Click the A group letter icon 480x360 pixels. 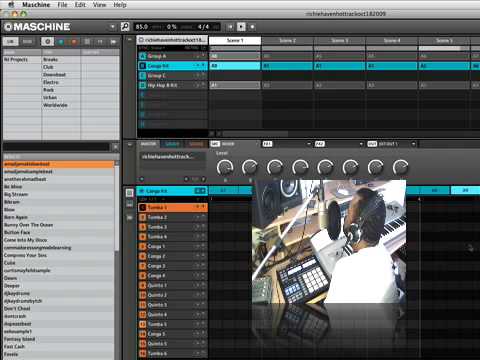142,56
